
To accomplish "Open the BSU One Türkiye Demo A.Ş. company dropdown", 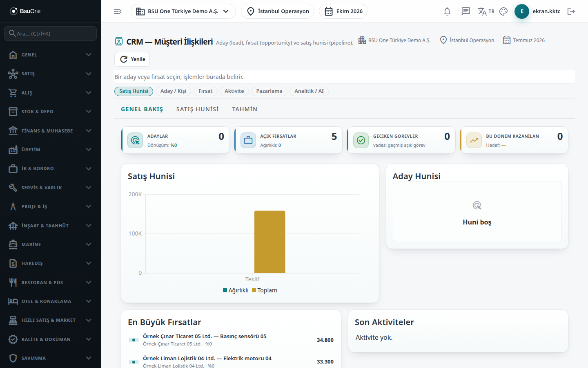I will coord(183,11).
